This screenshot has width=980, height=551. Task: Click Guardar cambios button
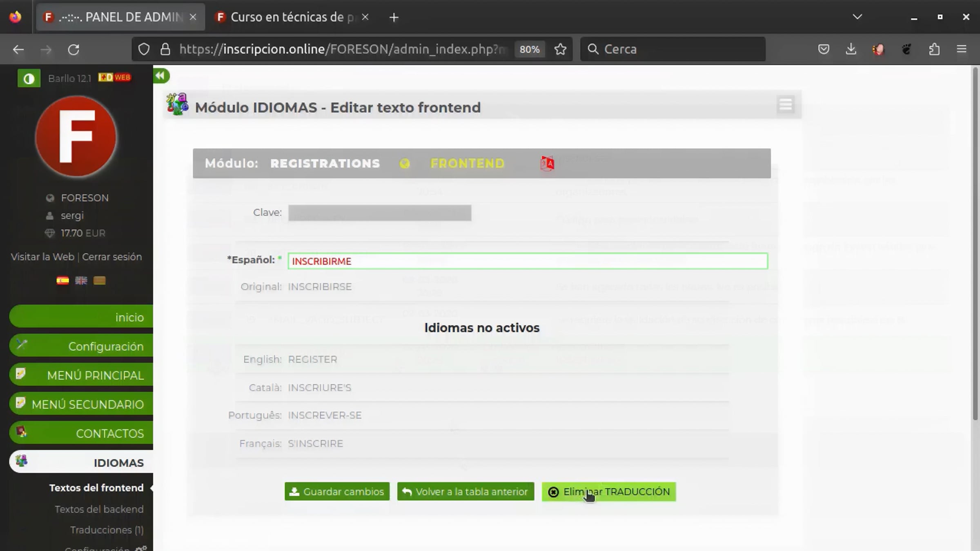click(337, 491)
